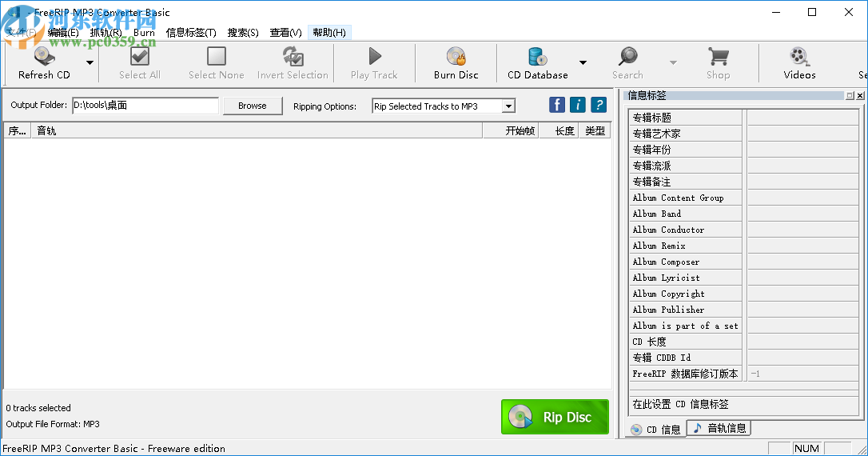Open the Burn menu
This screenshot has height=456, width=868.
click(144, 33)
